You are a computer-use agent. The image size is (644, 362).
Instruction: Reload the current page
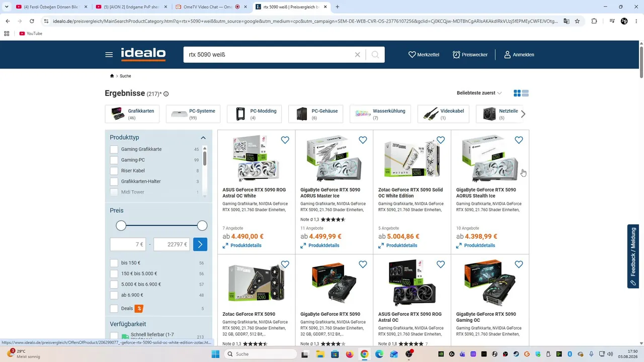(32, 21)
